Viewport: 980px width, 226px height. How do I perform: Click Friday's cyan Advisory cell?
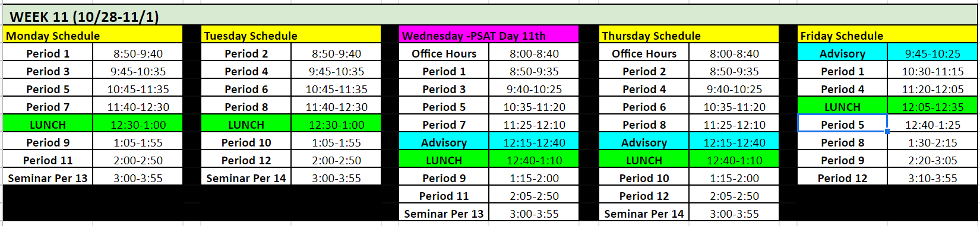(x=842, y=53)
